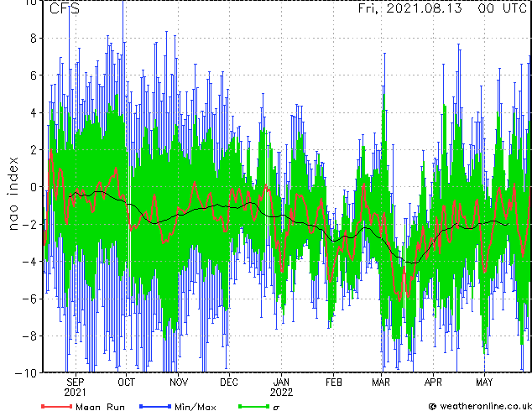Click the blue Min/Max legend line

pyautogui.click(x=155, y=406)
